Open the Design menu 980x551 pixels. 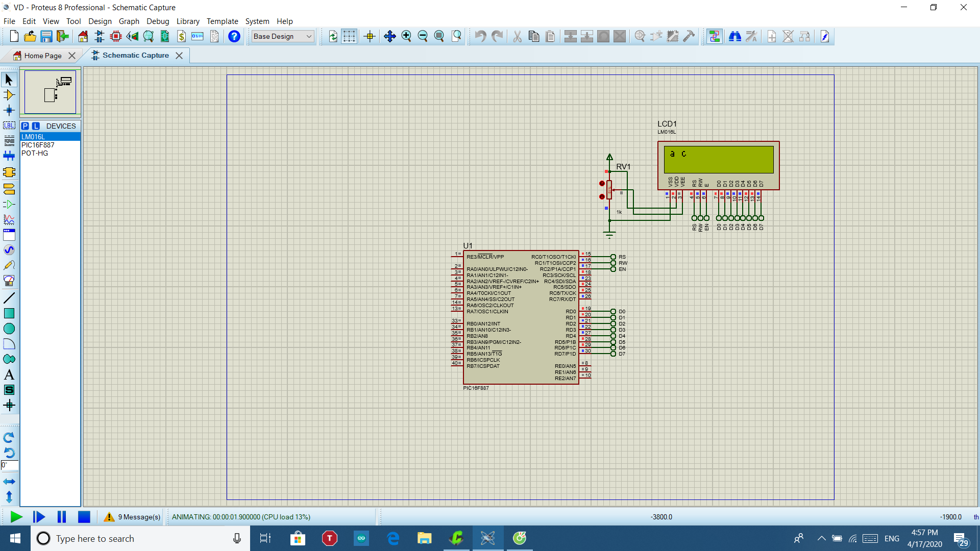pyautogui.click(x=100, y=21)
